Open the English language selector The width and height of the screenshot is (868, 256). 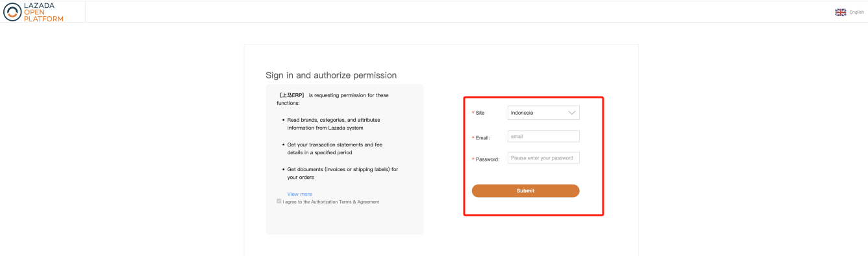coord(849,12)
